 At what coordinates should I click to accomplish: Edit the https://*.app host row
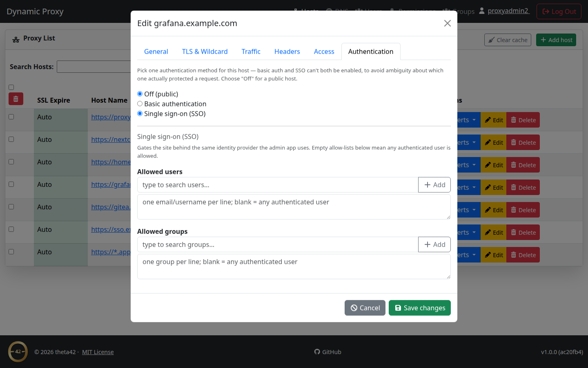point(494,255)
